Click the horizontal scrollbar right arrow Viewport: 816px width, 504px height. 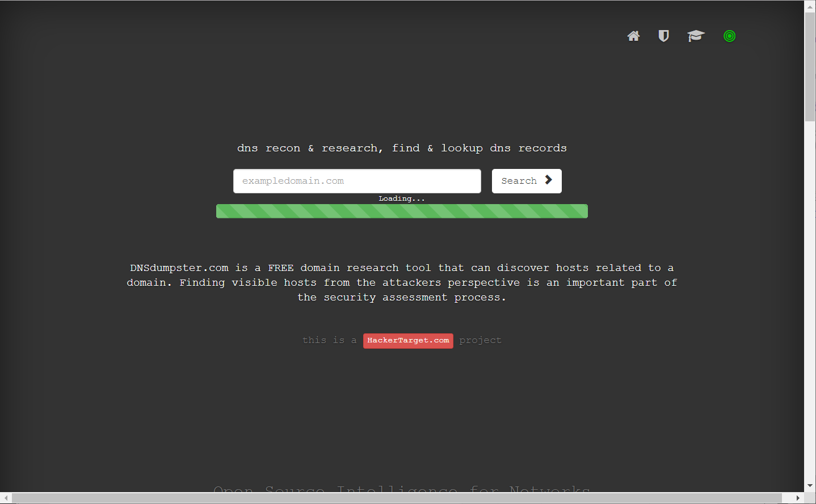798,498
